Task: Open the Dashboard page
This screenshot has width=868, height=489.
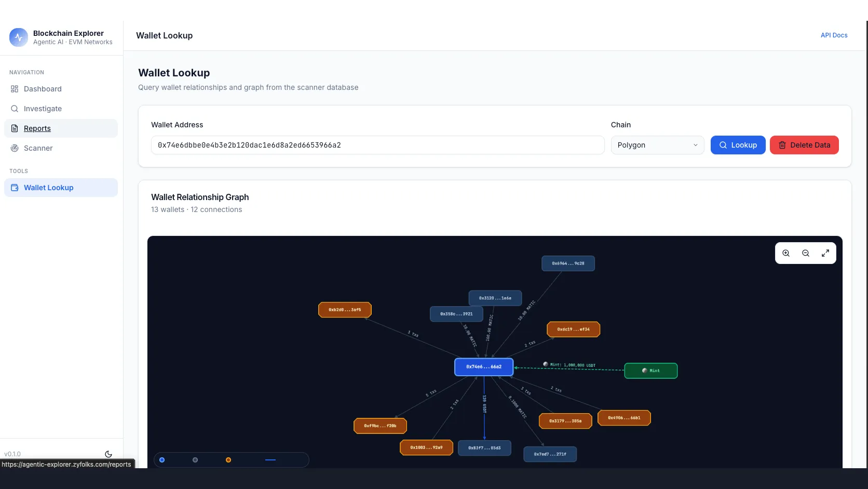Action: click(61, 89)
